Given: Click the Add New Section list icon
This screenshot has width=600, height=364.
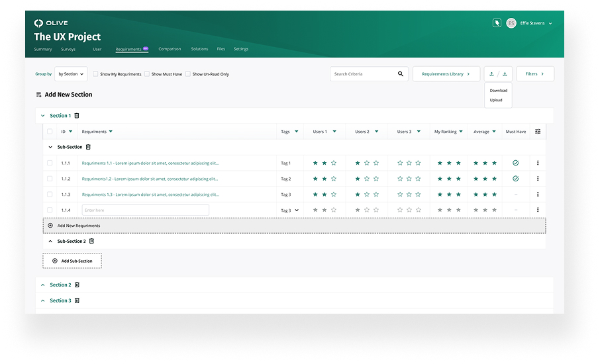Looking at the screenshot, I should pyautogui.click(x=38, y=95).
